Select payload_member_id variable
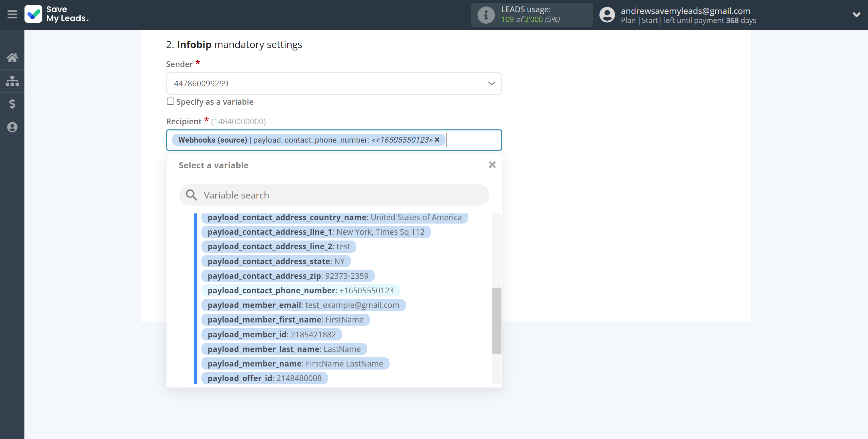 272,334
